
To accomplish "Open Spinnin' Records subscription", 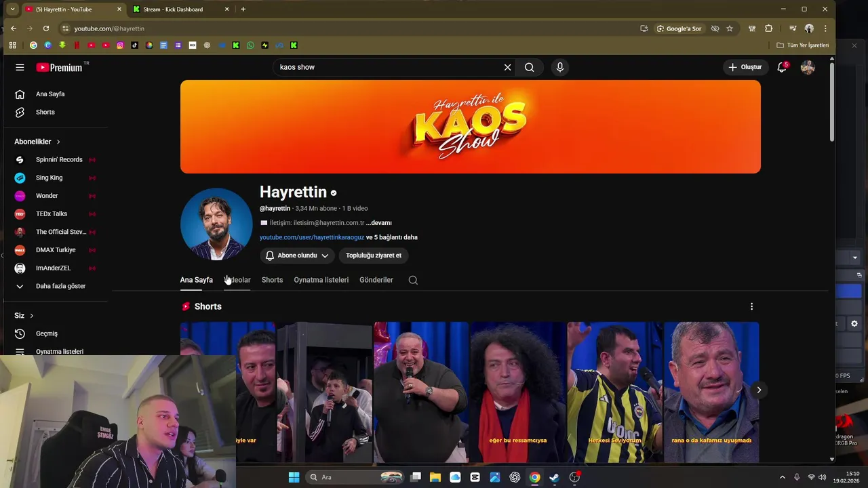I will (54, 160).
